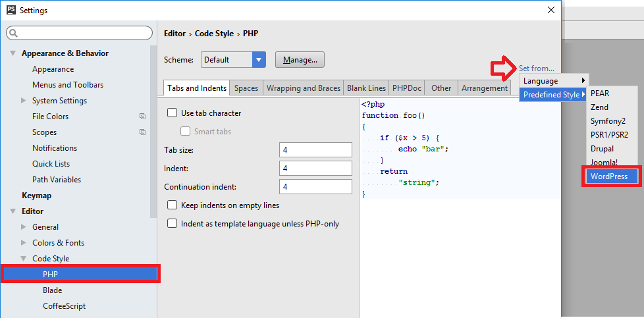Expand the System Settings node
Screen dimensions: 644x318
pyautogui.click(x=24, y=100)
